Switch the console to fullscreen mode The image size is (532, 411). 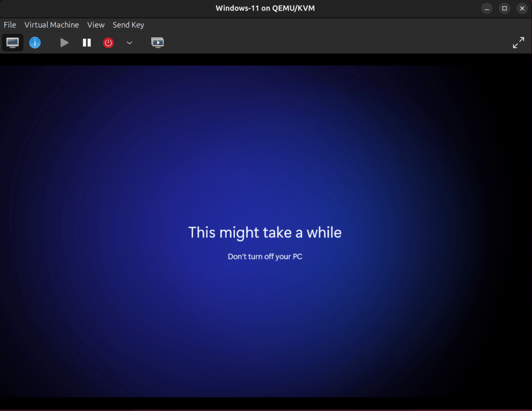coord(518,43)
